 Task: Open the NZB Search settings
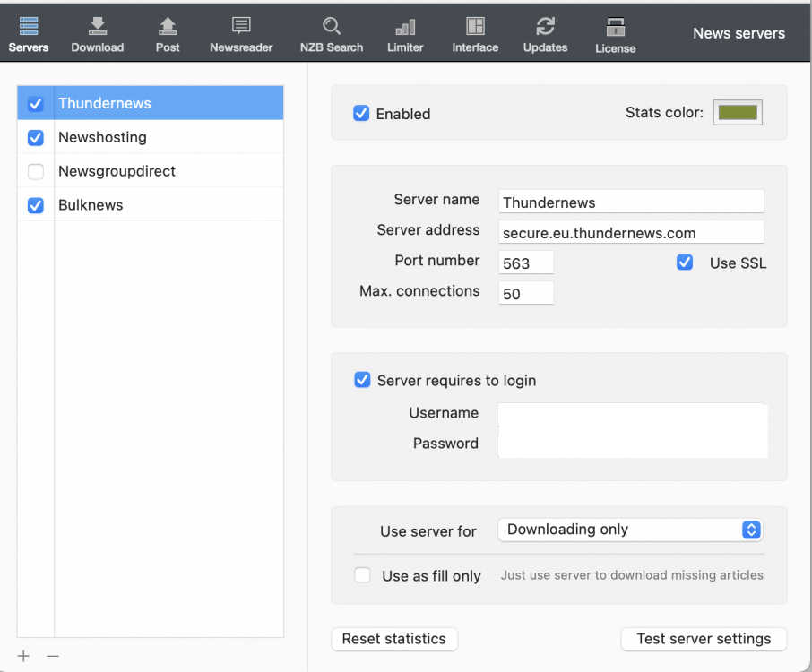tap(332, 35)
